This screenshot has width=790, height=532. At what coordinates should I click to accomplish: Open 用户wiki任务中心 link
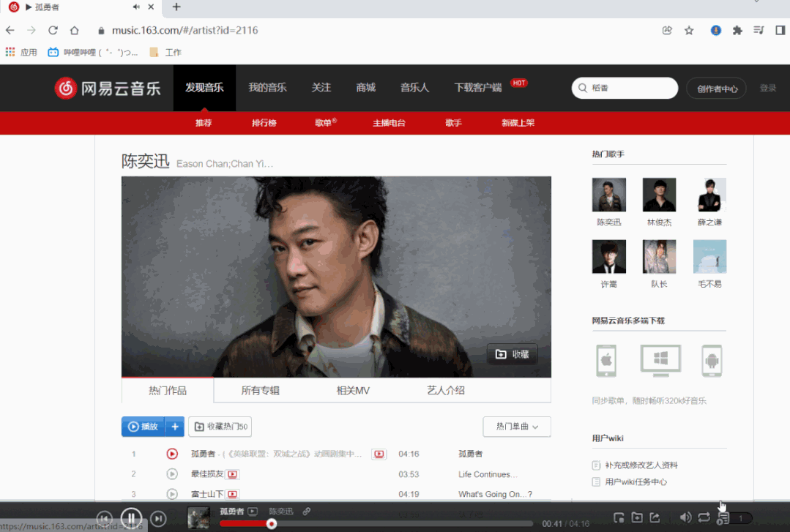tap(636, 482)
